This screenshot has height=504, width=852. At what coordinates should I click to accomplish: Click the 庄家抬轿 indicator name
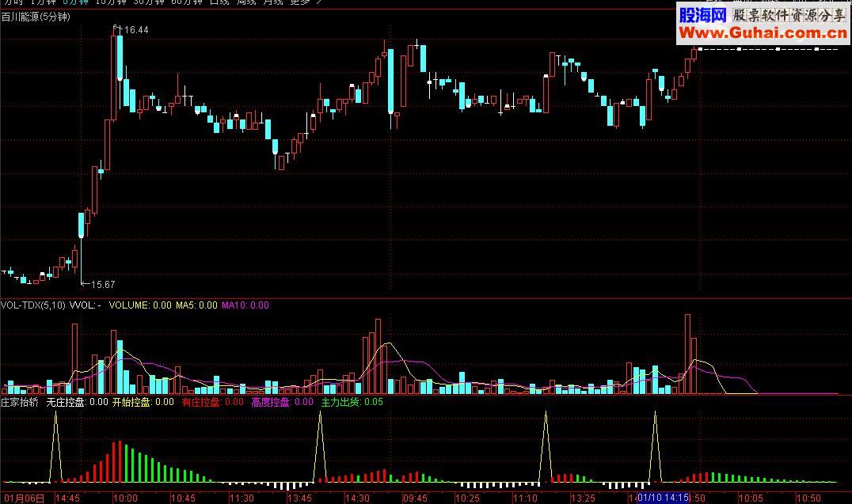(20, 402)
